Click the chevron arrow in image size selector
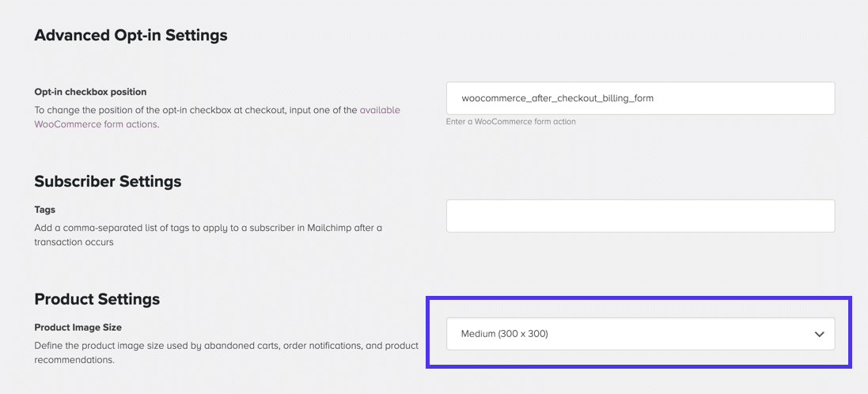This screenshot has width=868, height=394. (819, 335)
